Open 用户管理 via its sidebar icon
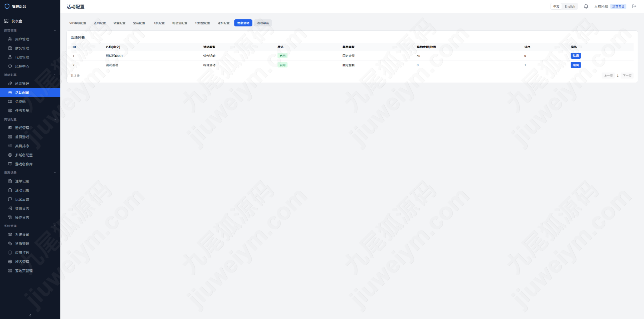644x319 pixels. tap(10, 39)
